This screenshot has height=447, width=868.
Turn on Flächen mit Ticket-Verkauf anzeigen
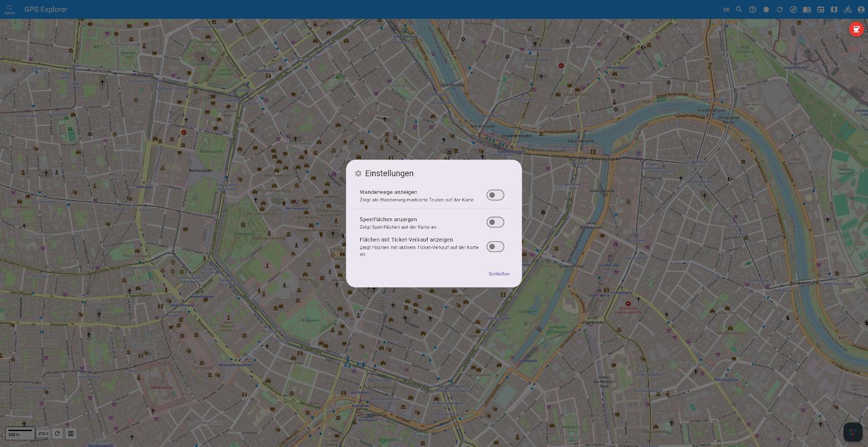pos(495,246)
